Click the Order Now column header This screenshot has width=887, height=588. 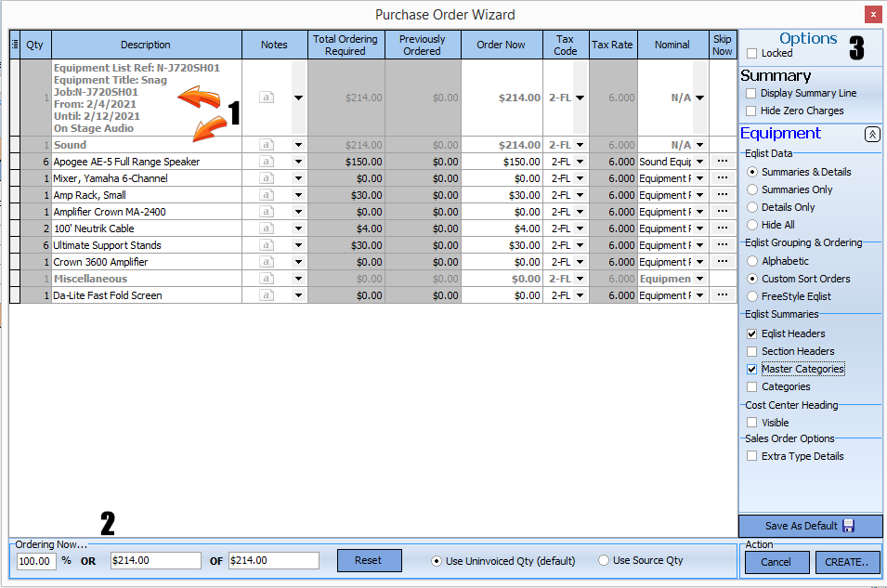[x=501, y=45]
